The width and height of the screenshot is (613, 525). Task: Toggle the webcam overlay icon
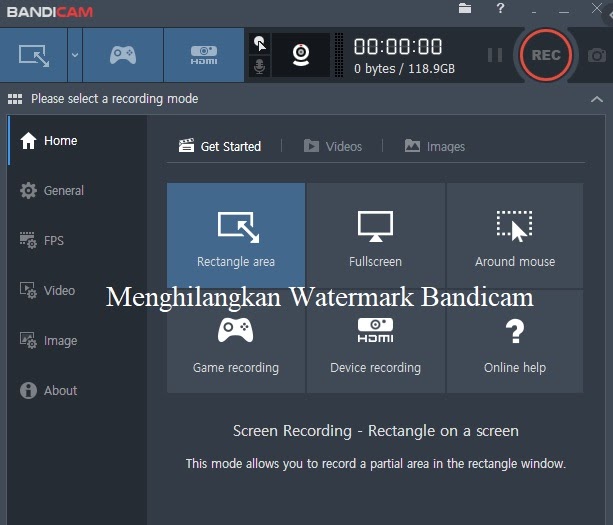pyautogui.click(x=301, y=55)
